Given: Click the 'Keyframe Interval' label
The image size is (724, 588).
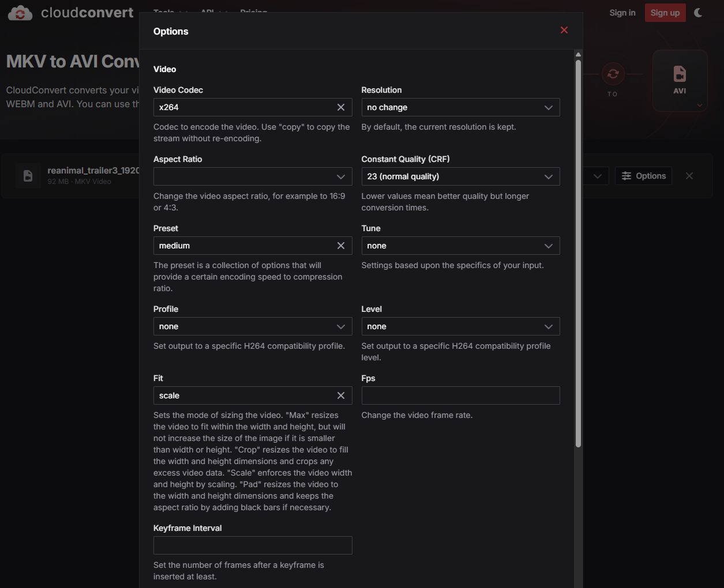Looking at the screenshot, I should click(187, 528).
